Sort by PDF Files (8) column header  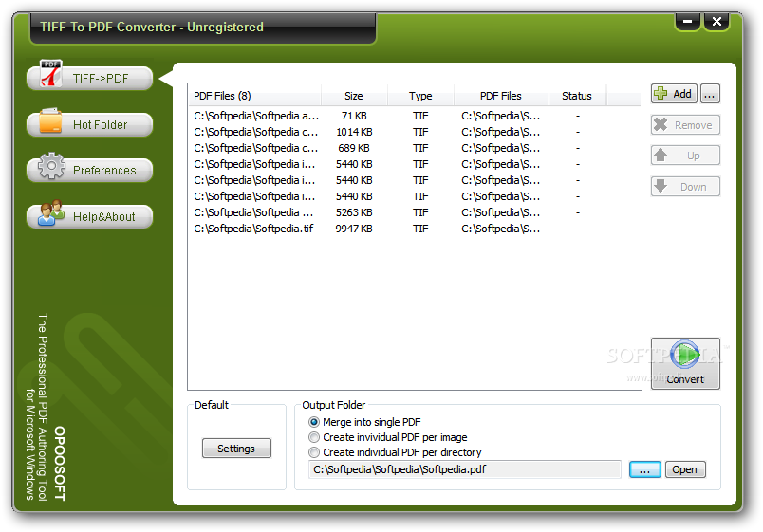click(254, 96)
